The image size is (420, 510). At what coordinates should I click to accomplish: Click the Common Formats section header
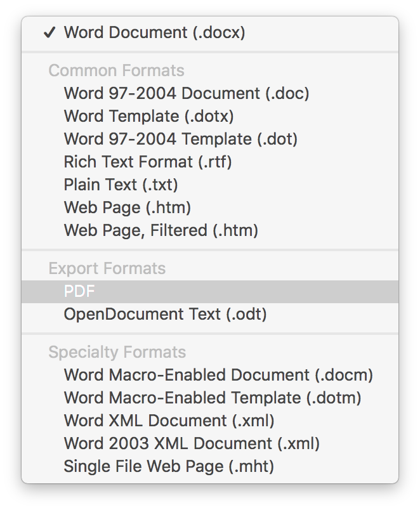click(x=117, y=70)
